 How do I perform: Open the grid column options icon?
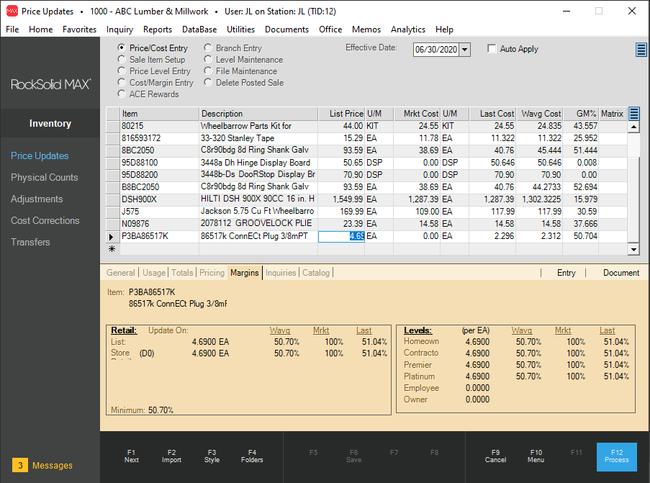(x=633, y=114)
